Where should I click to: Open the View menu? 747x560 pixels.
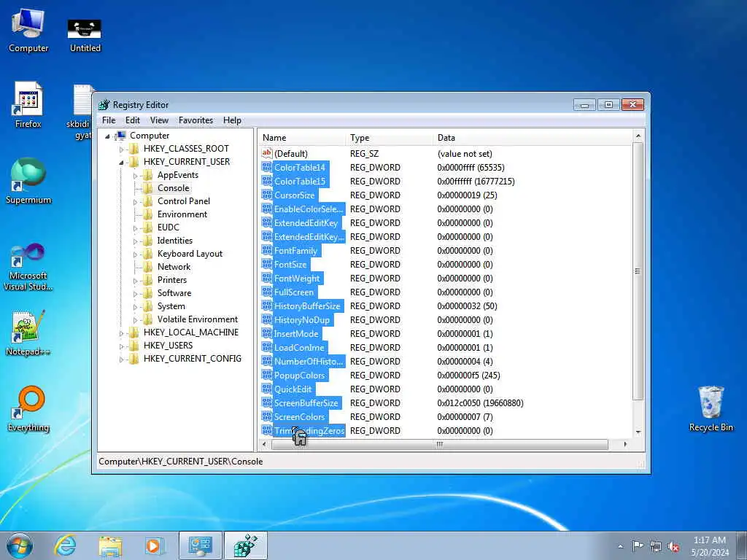click(x=159, y=120)
